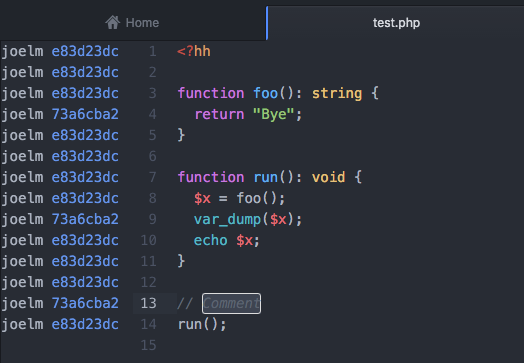Click the <?hh opening tag
Screen dimensions: 524x363
tap(194, 51)
